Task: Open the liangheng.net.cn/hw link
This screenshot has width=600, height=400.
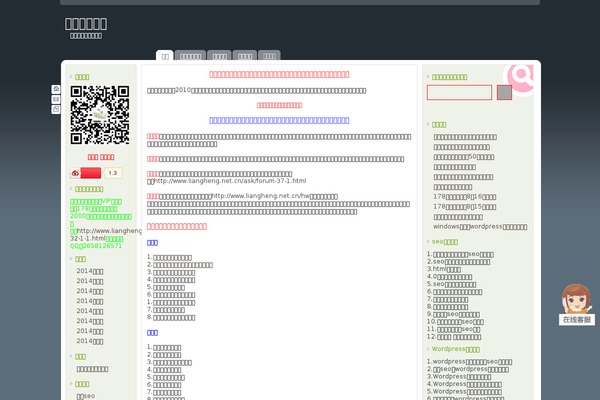Action: (261, 196)
